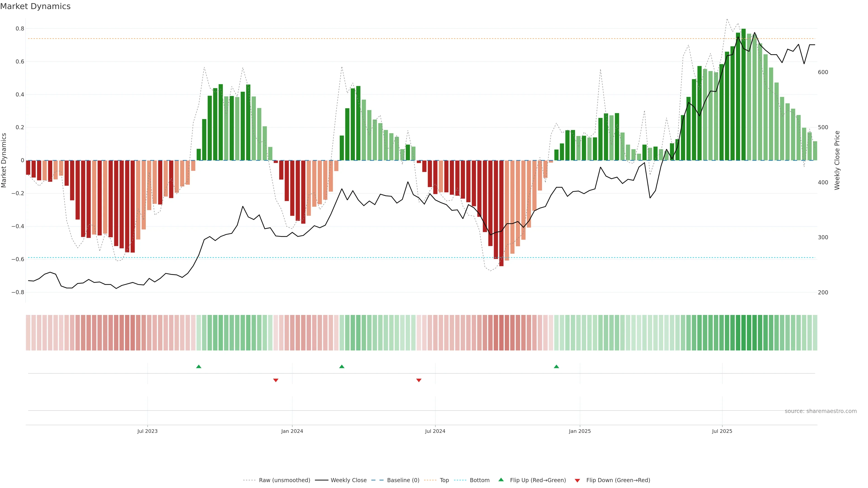
Task: Click the Jul 2023 x-axis label
Action: point(147,431)
